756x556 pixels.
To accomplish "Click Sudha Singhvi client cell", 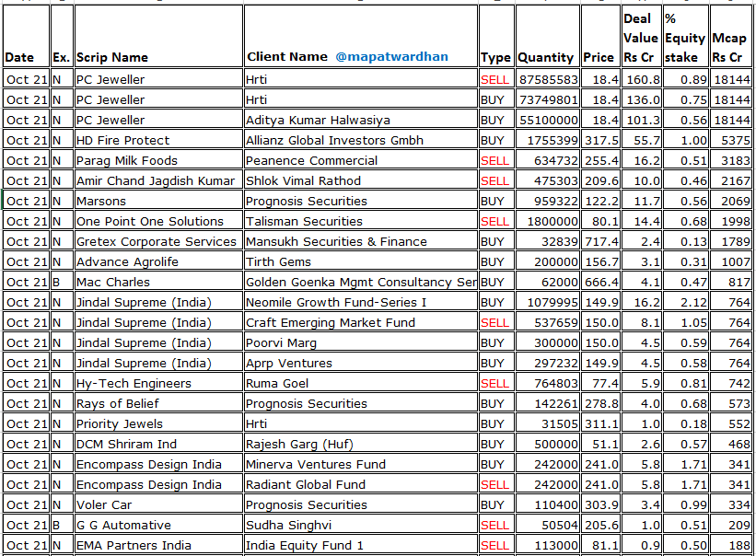I will (x=361, y=524).
